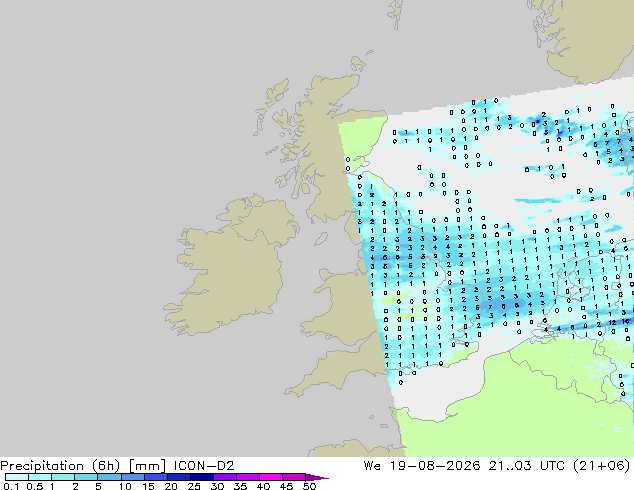The height and width of the screenshot is (490, 634).
Task: Click the legend value '40'
Action: pyautogui.click(x=263, y=486)
